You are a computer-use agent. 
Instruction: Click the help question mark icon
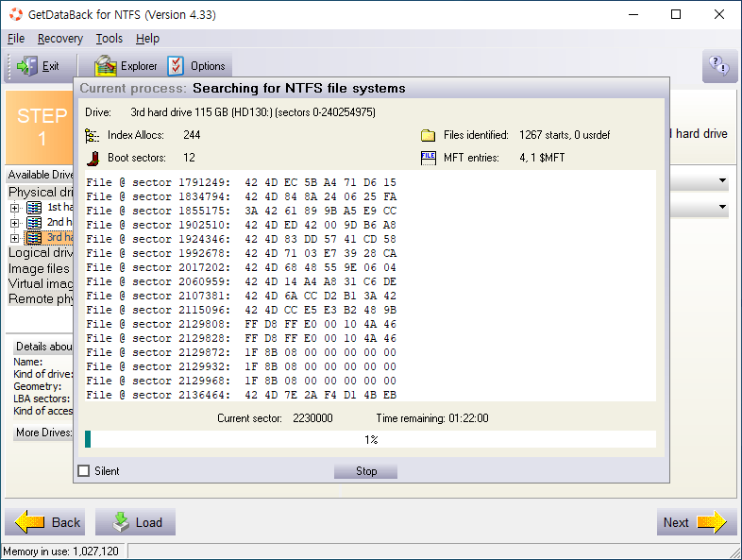point(718,65)
